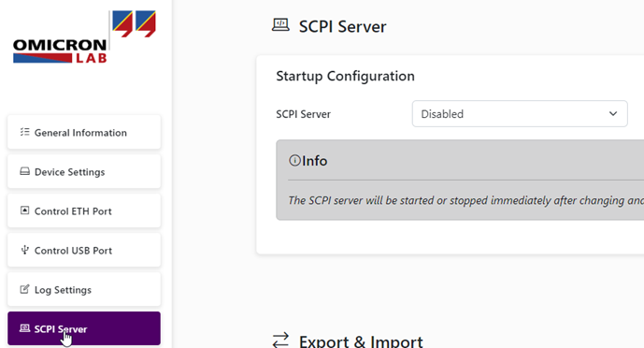
Task: Click the USB symbol icon in sidebar
Action: 24,250
